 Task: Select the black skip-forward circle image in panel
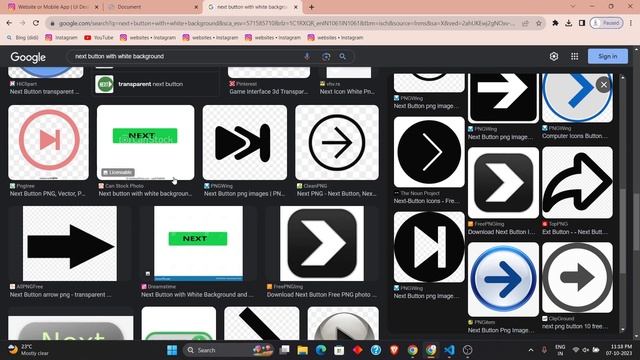tap(429, 247)
